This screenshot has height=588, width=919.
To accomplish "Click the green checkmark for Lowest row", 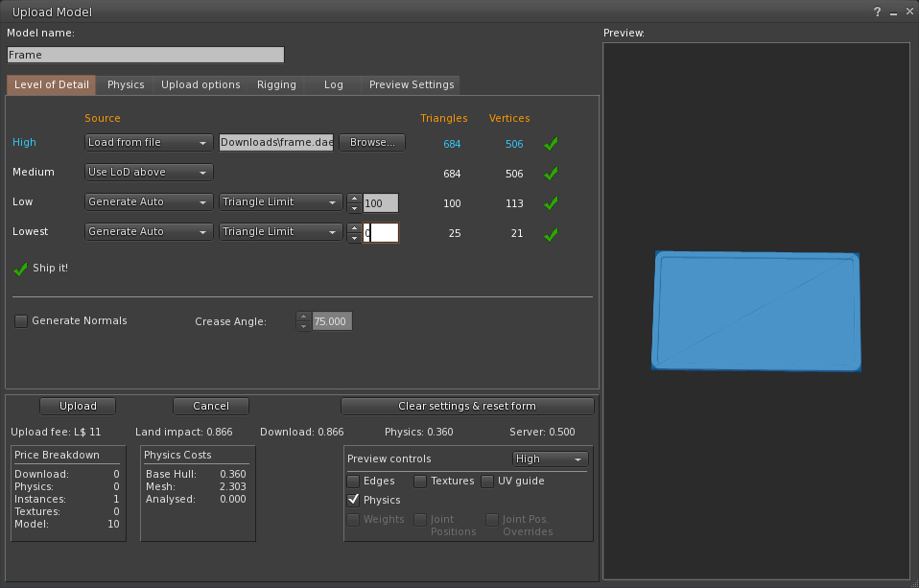I will pyautogui.click(x=551, y=234).
